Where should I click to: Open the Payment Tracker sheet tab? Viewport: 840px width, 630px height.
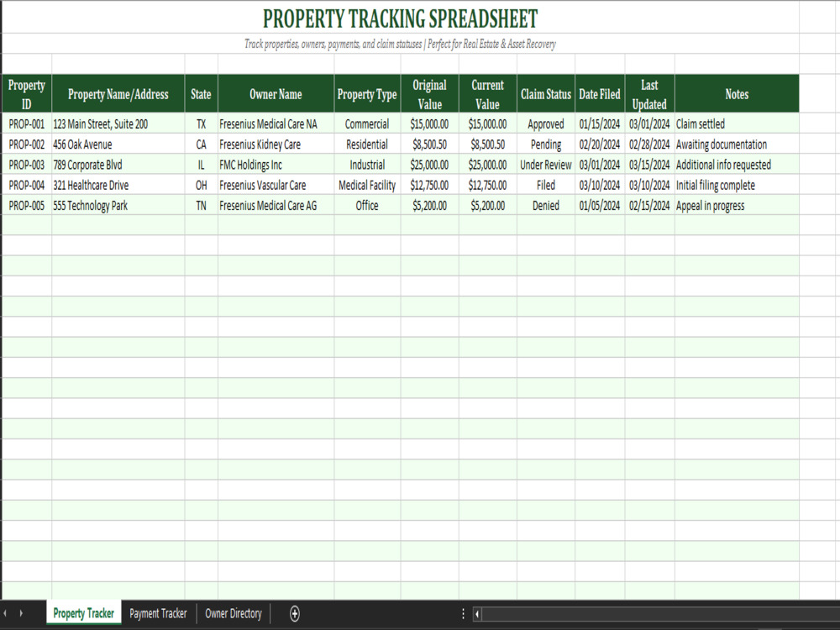click(158, 613)
